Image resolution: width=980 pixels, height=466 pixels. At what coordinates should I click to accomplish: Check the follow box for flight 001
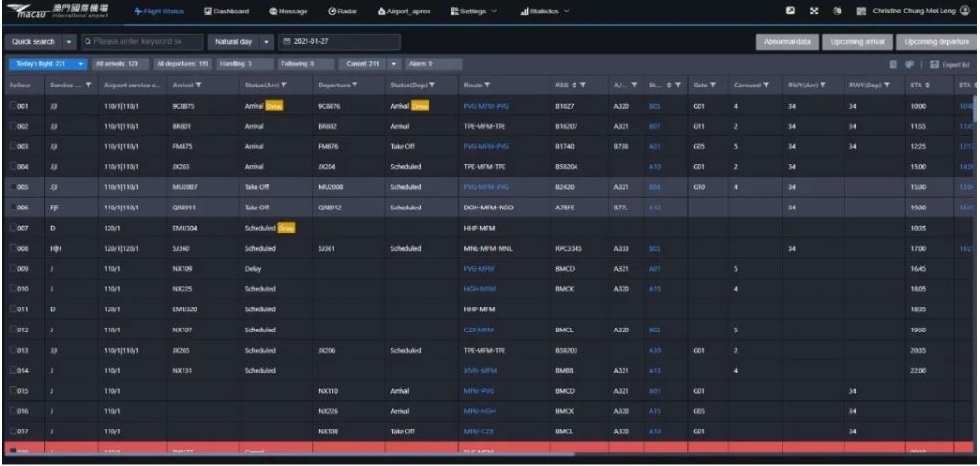10,105
